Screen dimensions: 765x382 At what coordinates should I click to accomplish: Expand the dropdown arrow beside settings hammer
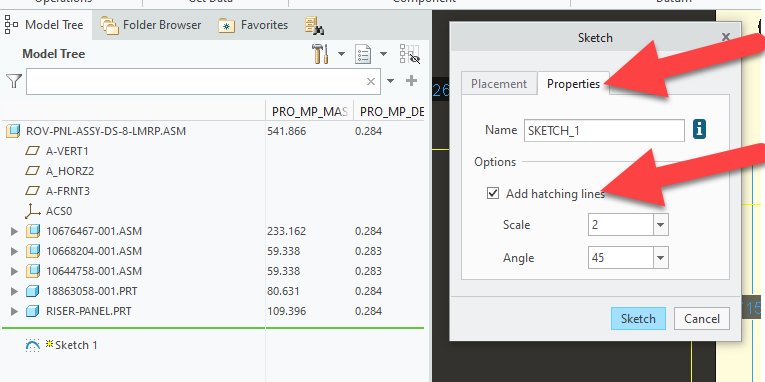(341, 54)
